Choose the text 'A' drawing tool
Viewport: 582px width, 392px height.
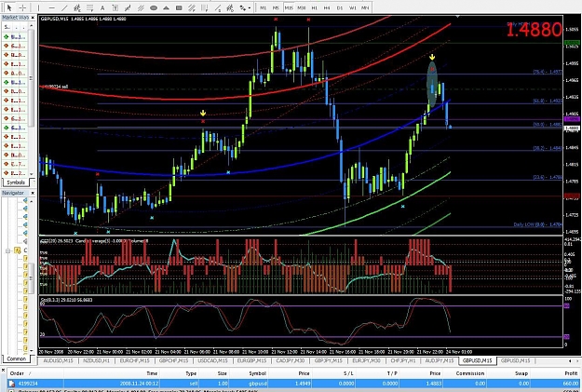pos(102,7)
